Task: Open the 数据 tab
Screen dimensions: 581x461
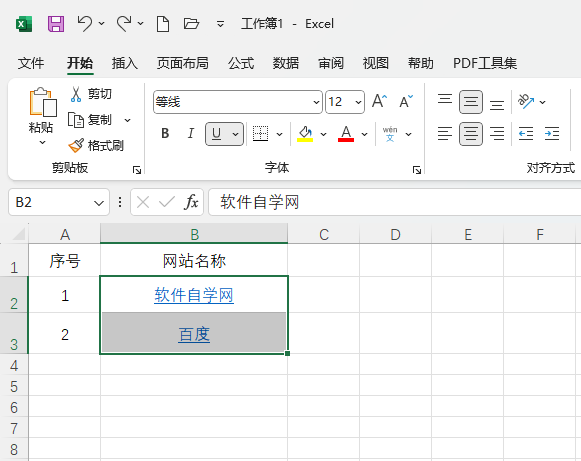Action: (x=286, y=63)
